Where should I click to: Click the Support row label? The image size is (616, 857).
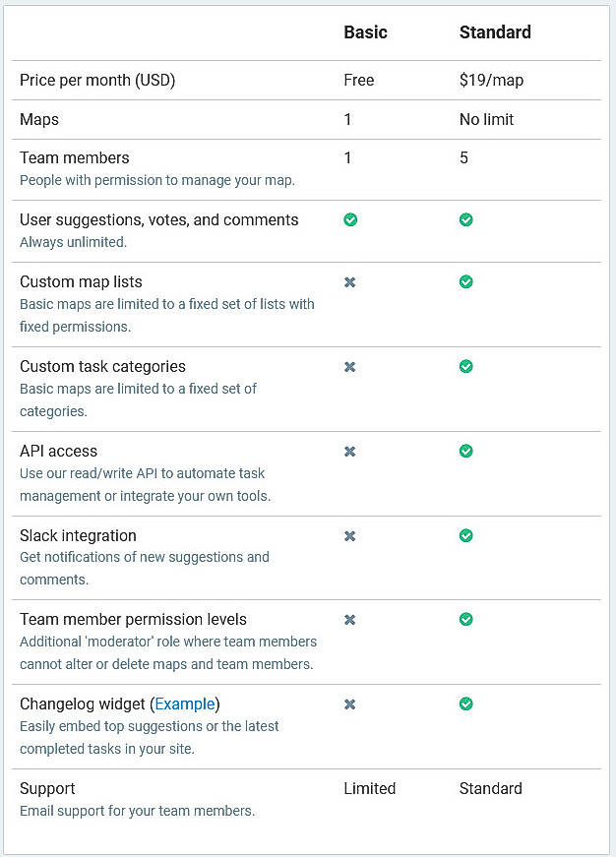pos(46,788)
